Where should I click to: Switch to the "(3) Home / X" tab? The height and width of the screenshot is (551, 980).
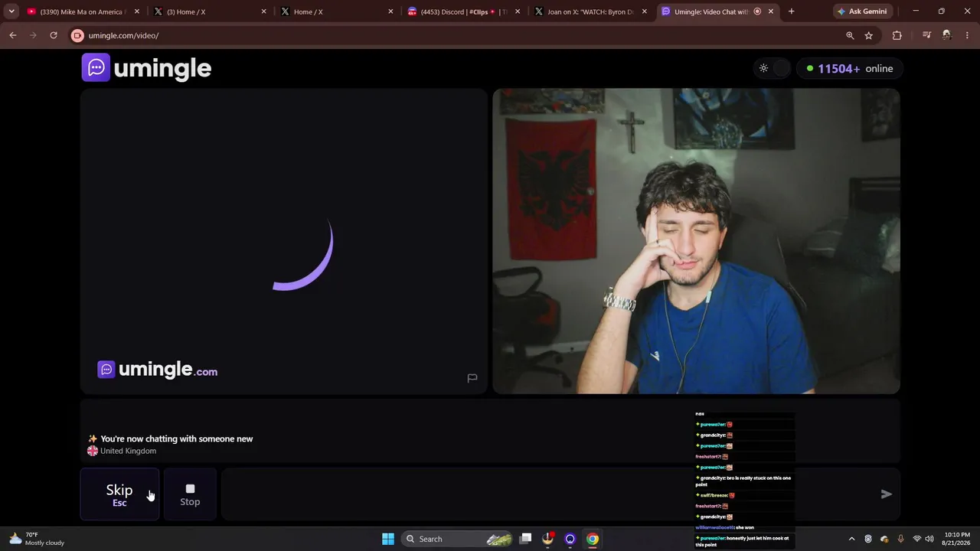[211, 11]
